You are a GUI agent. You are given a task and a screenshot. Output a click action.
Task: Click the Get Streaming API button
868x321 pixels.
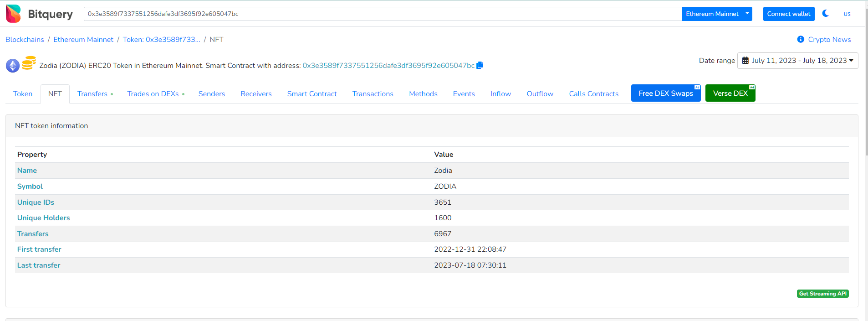click(x=823, y=294)
